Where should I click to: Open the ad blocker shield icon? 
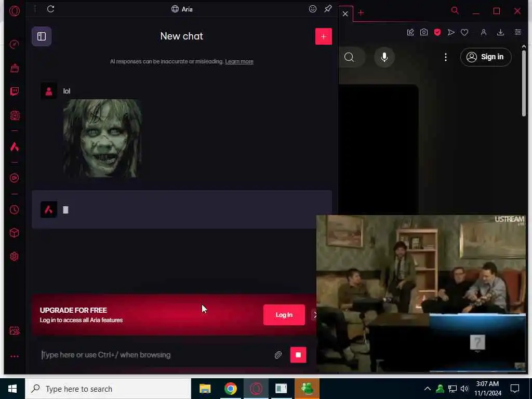(x=437, y=32)
